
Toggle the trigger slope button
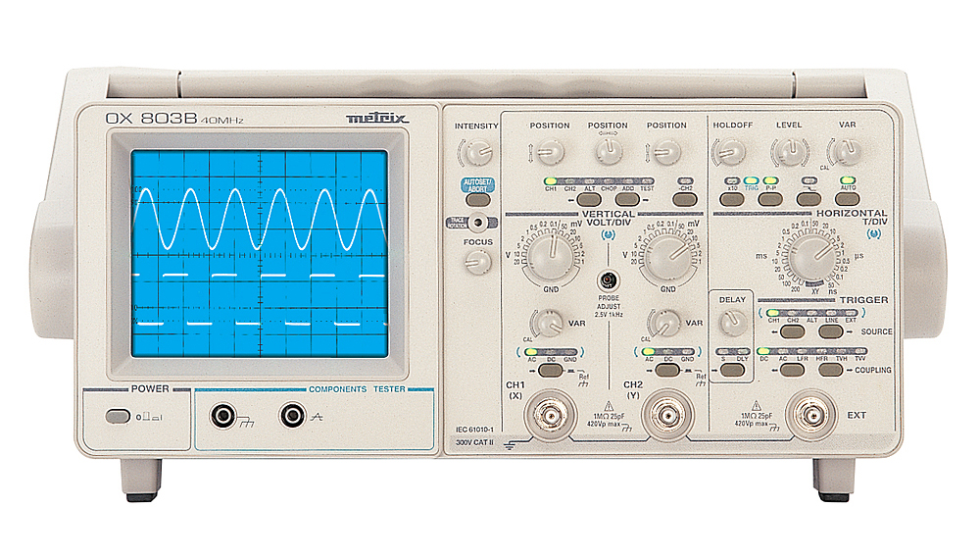tap(808, 199)
